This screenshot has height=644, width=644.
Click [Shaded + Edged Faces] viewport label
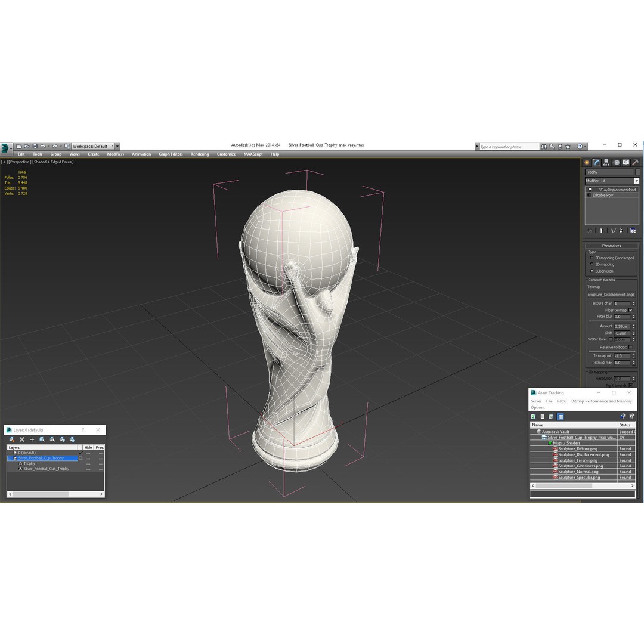coord(53,162)
